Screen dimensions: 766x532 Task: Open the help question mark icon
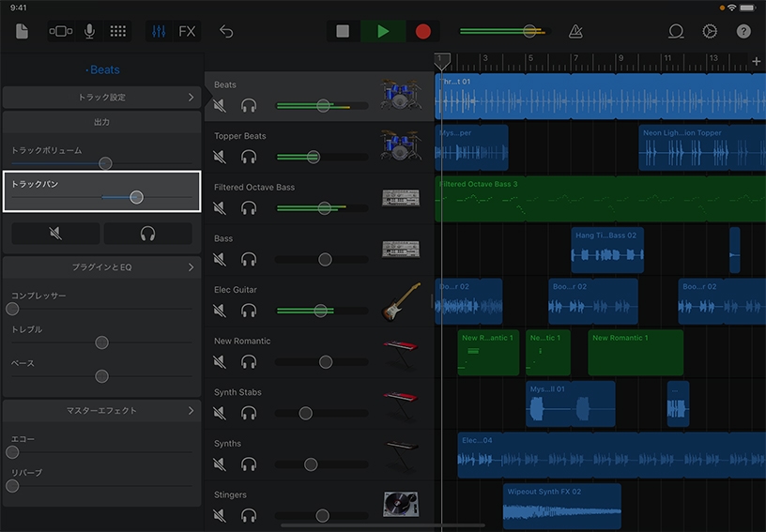[x=743, y=31]
